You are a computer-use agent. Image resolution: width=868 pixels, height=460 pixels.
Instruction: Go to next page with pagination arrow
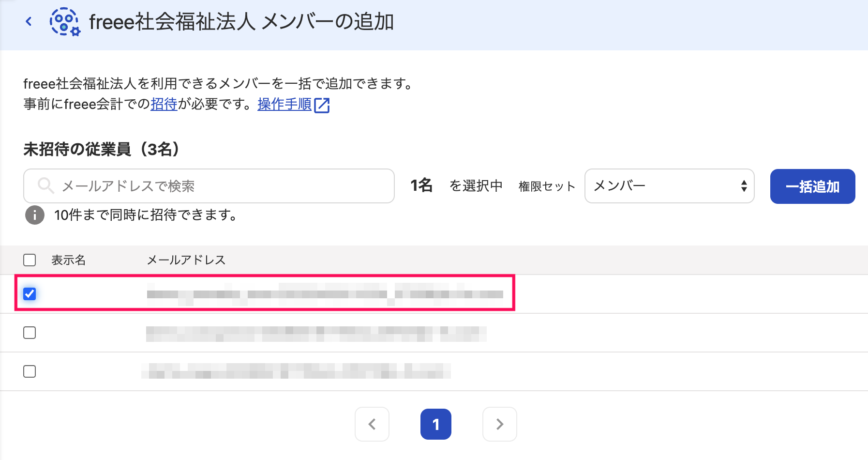pos(500,424)
